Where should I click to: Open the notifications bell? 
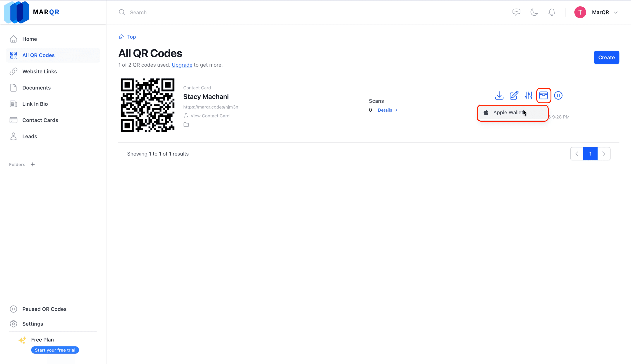[551, 12]
